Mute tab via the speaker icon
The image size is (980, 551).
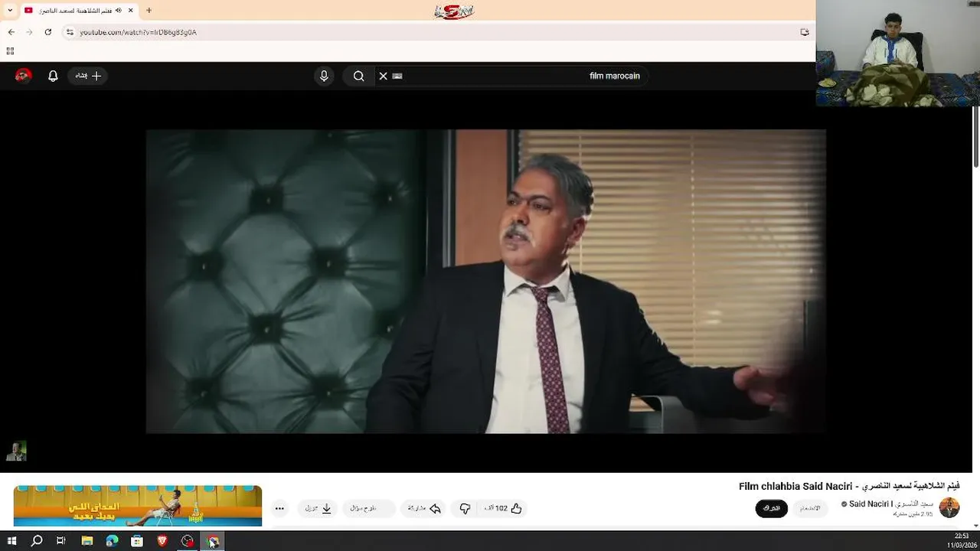(118, 10)
